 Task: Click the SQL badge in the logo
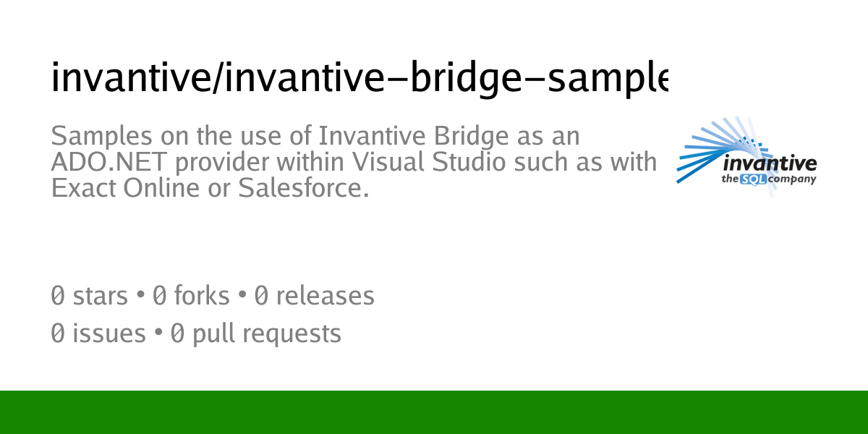(x=753, y=178)
